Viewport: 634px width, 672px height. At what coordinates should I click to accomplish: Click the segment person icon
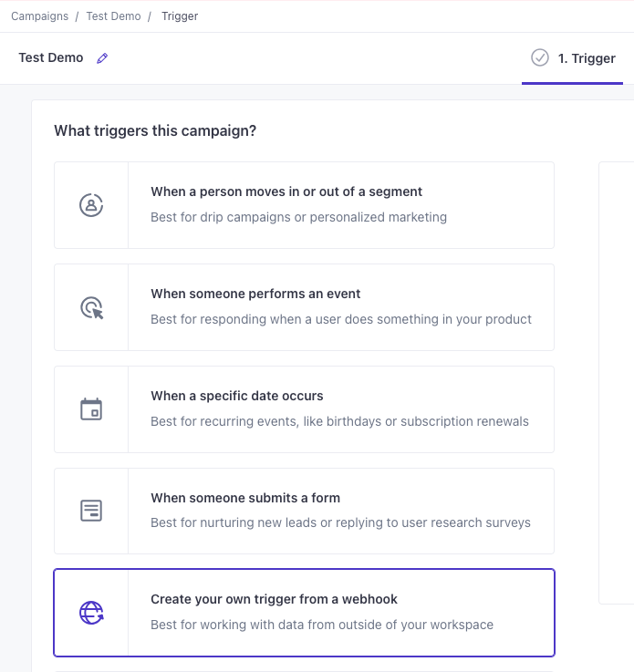point(91,205)
